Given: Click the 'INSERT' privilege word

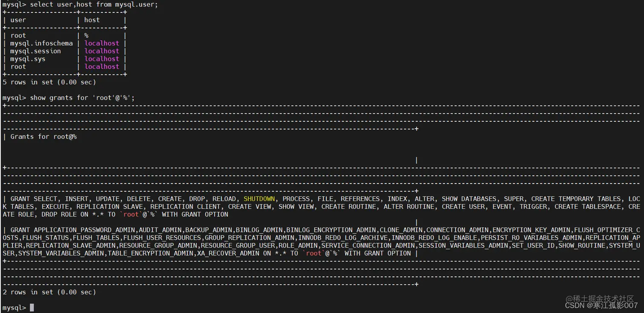Looking at the screenshot, I should click(77, 199).
